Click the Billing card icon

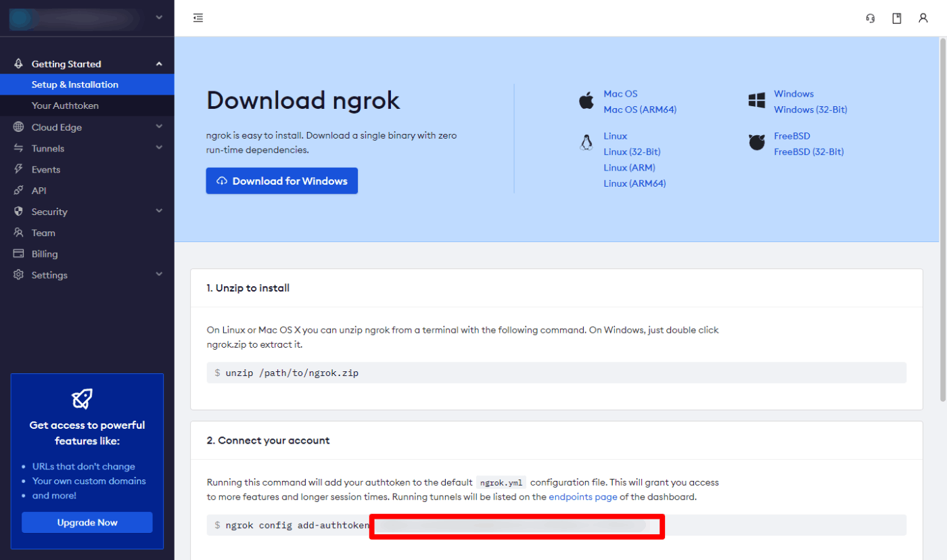pyautogui.click(x=19, y=254)
